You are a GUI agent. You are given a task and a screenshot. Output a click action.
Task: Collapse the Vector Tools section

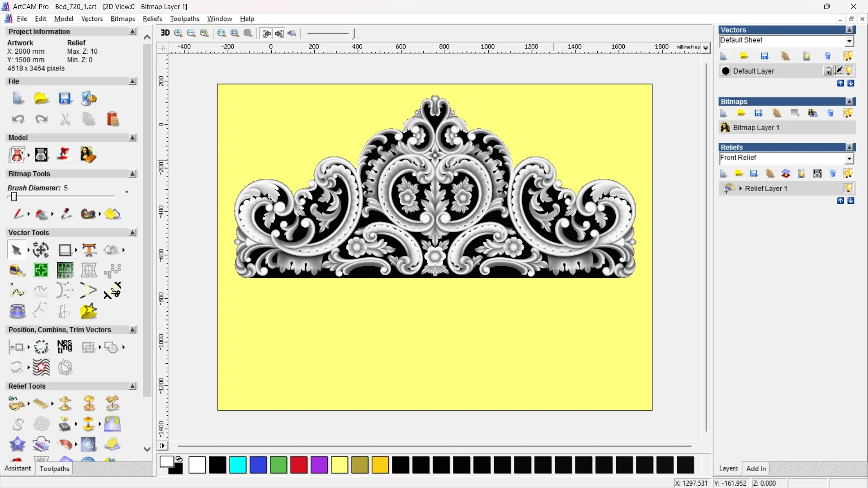(x=132, y=232)
